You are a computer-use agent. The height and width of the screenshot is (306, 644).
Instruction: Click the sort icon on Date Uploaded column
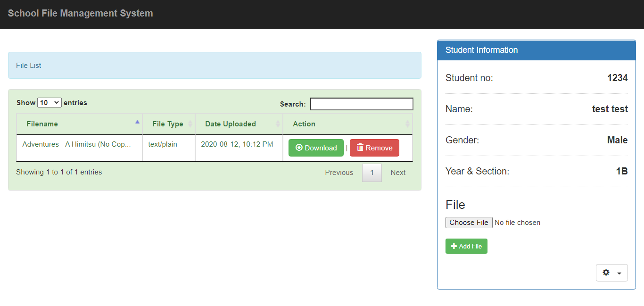pyautogui.click(x=278, y=124)
